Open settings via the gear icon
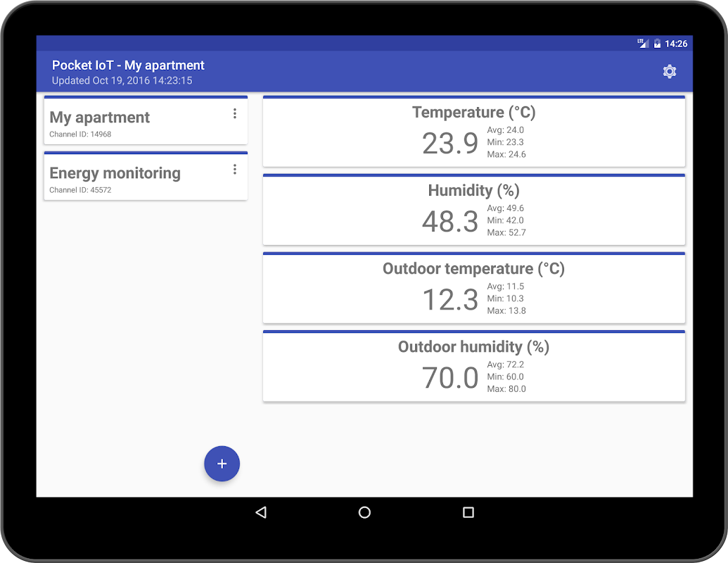 point(669,72)
